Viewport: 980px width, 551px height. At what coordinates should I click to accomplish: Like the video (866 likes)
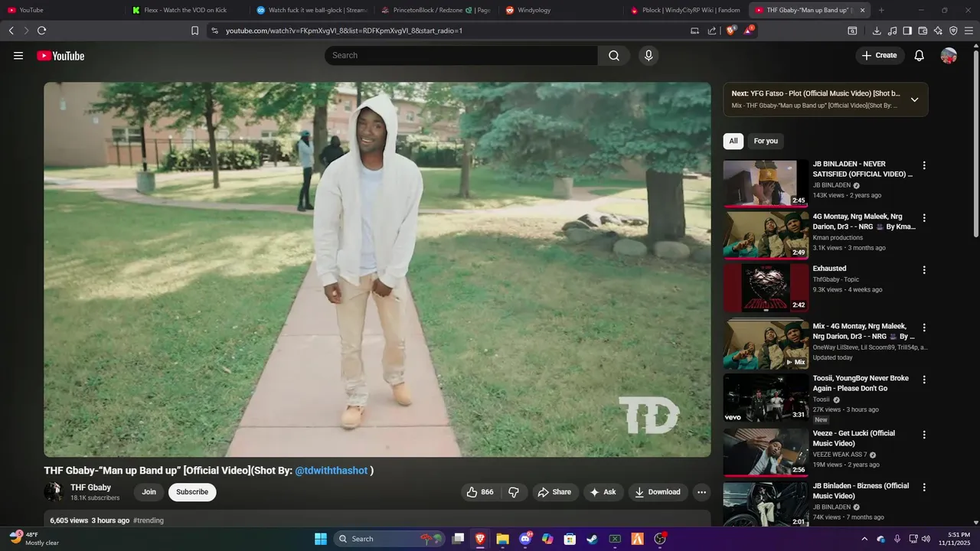480,492
